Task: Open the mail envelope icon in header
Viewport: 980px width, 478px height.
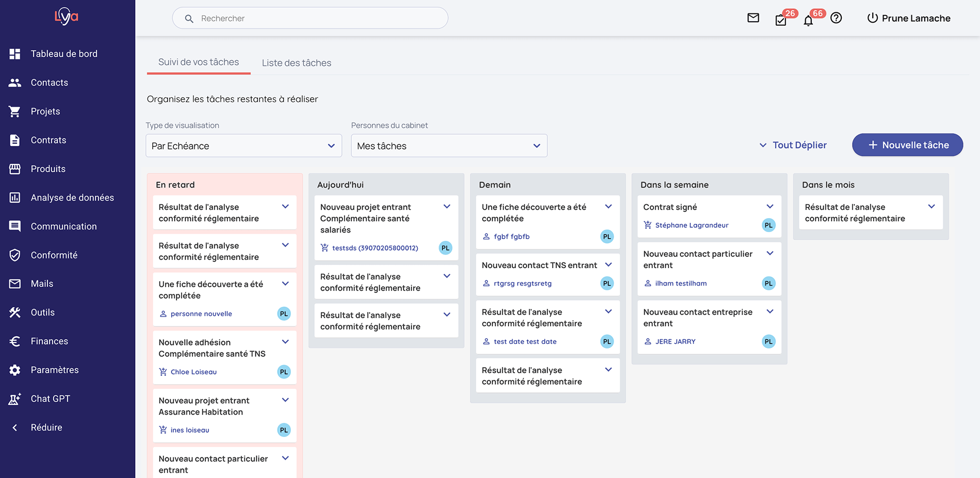Action: coord(753,18)
